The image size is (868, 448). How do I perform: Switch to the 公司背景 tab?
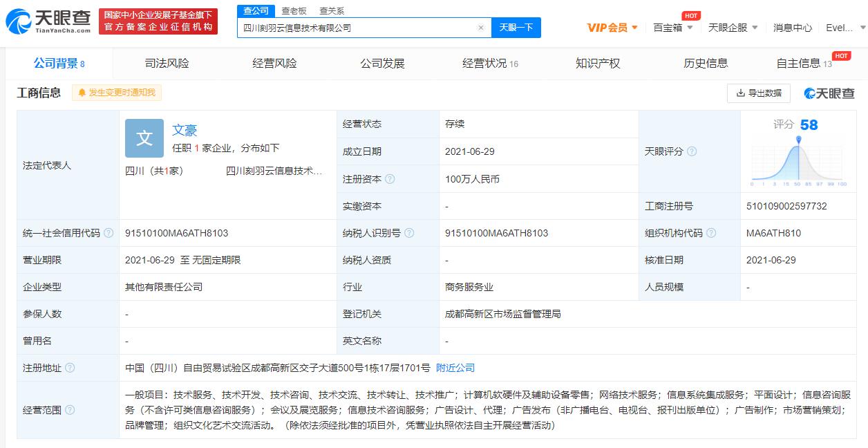coord(59,64)
